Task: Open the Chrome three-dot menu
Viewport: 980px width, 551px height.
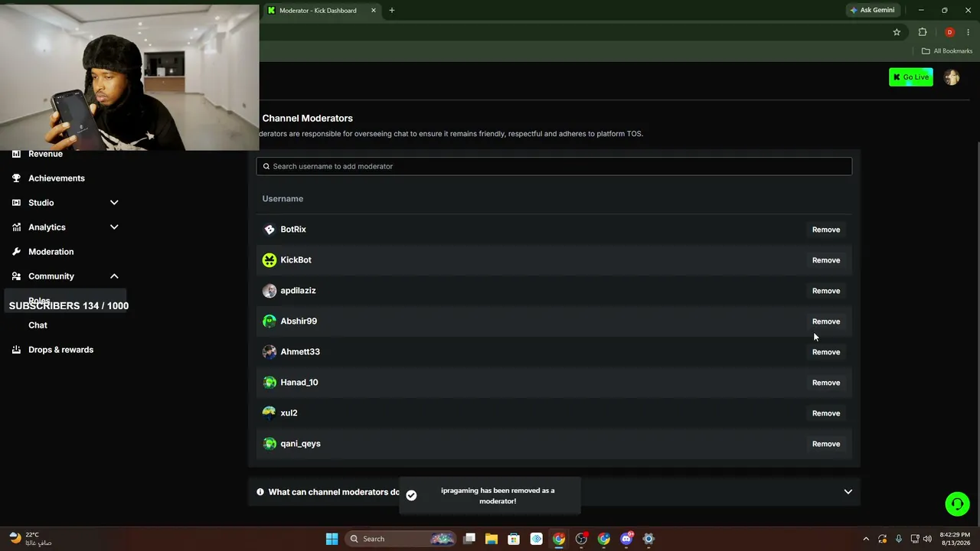Action: [969, 32]
